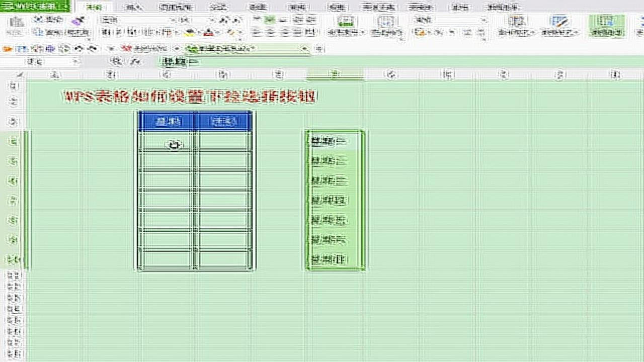Screen dimensions: 644x362
Task: Add a new document tab with plus button
Action: point(320,49)
